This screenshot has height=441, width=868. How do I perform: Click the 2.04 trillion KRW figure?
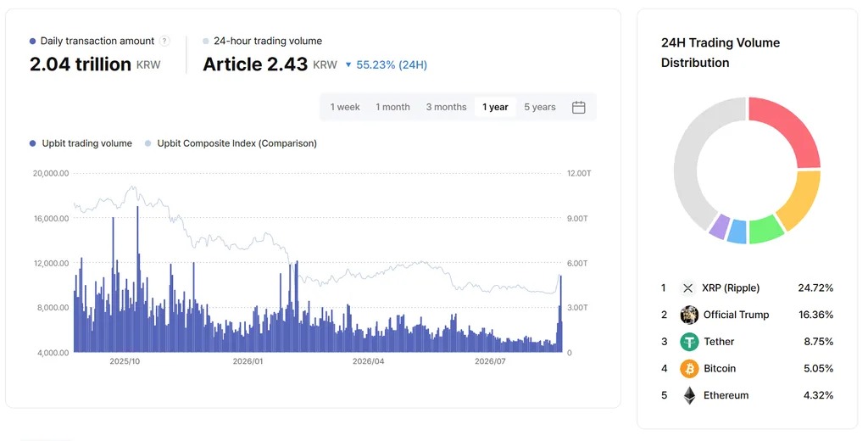pyautogui.click(x=95, y=64)
